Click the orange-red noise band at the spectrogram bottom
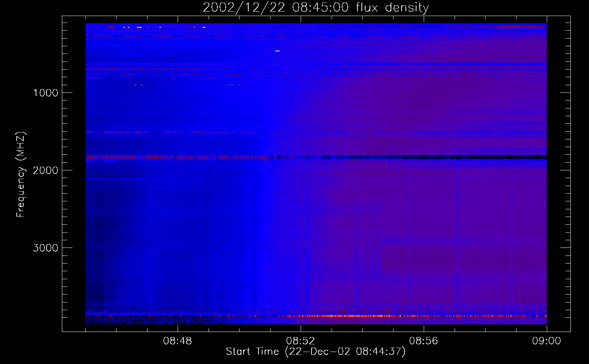The width and height of the screenshot is (589, 364). coord(316,316)
